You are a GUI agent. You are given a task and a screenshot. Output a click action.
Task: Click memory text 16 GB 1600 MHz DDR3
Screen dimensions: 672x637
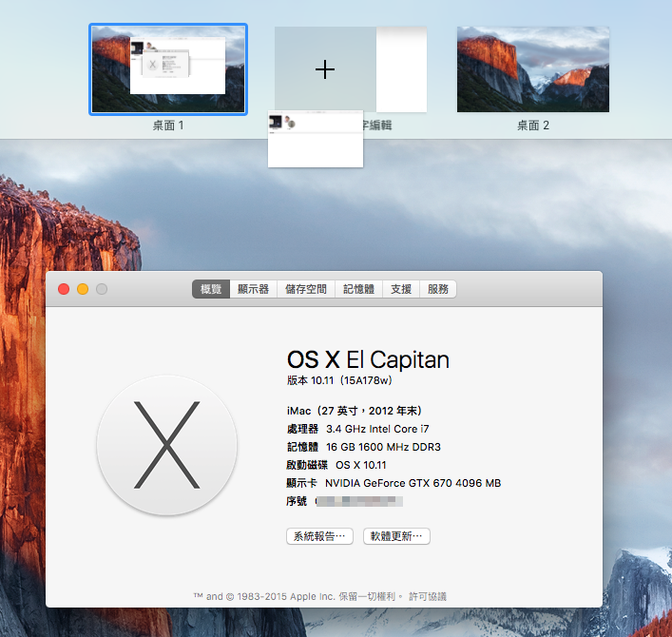pyautogui.click(x=383, y=447)
